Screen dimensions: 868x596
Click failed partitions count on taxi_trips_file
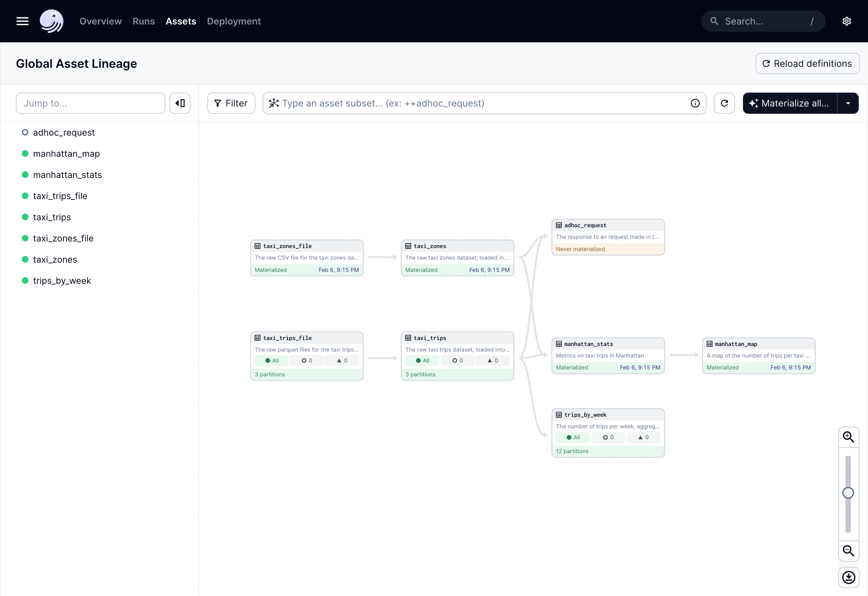tap(342, 361)
